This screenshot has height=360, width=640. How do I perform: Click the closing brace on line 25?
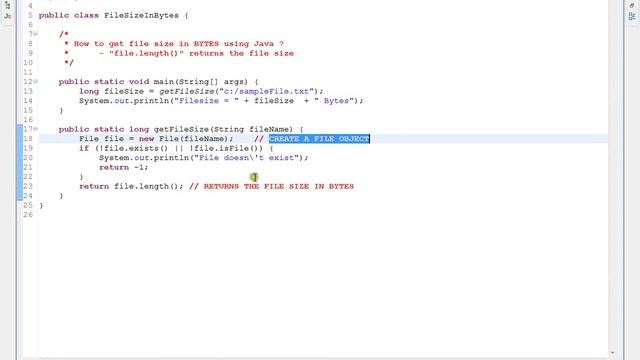pyautogui.click(x=41, y=205)
